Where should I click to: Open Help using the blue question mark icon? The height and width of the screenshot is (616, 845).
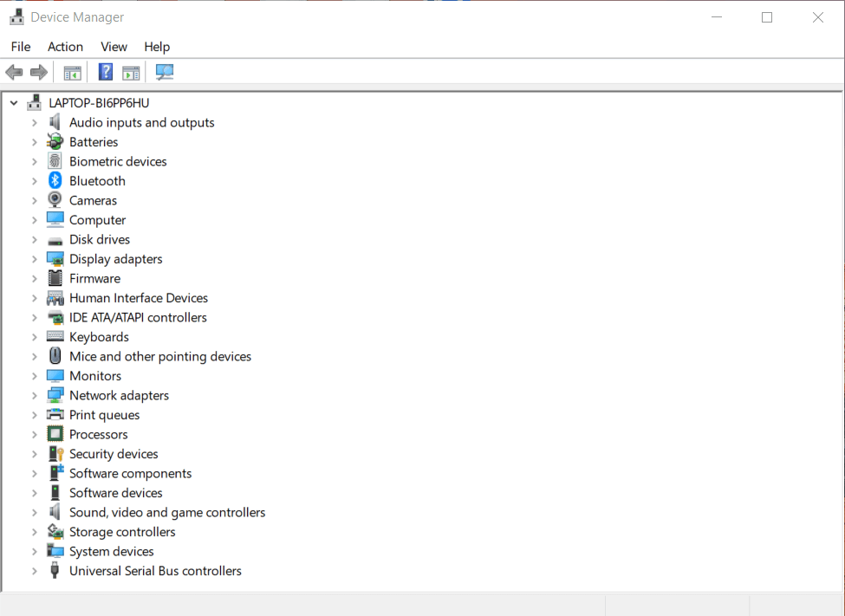click(x=105, y=72)
